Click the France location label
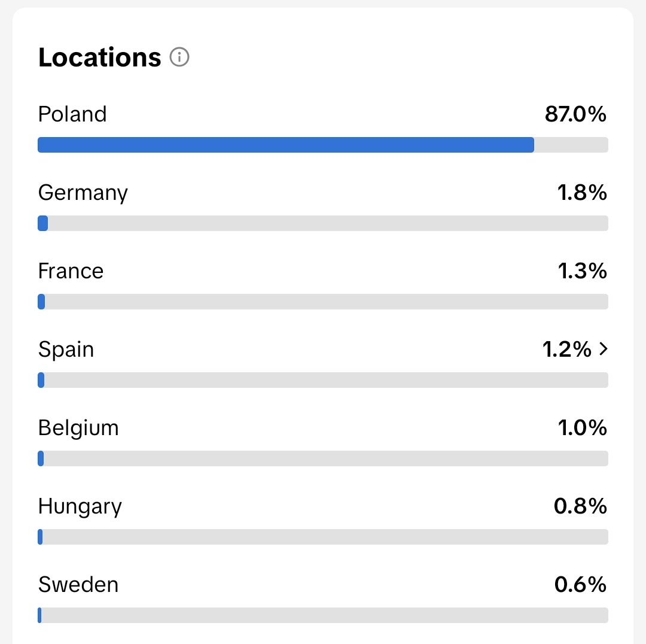646x644 pixels. pyautogui.click(x=71, y=271)
